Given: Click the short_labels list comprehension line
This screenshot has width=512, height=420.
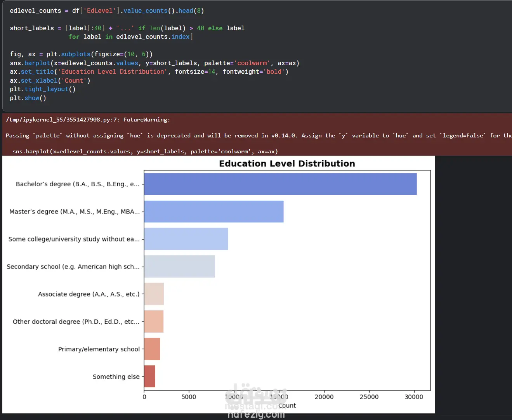Looking at the screenshot, I should coord(127,28).
